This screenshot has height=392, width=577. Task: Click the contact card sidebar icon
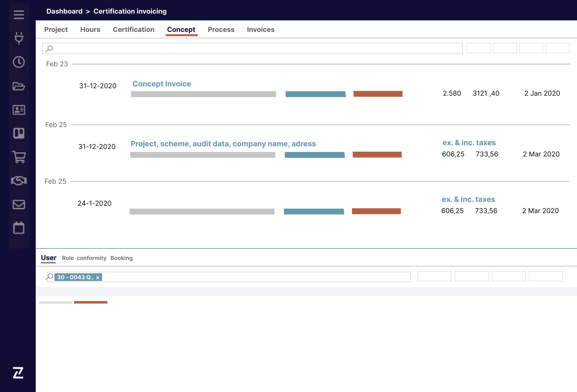click(x=19, y=110)
